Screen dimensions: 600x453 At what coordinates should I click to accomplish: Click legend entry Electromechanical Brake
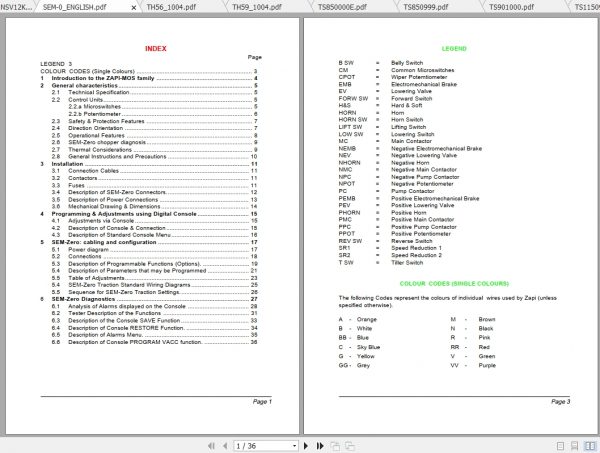click(x=424, y=84)
